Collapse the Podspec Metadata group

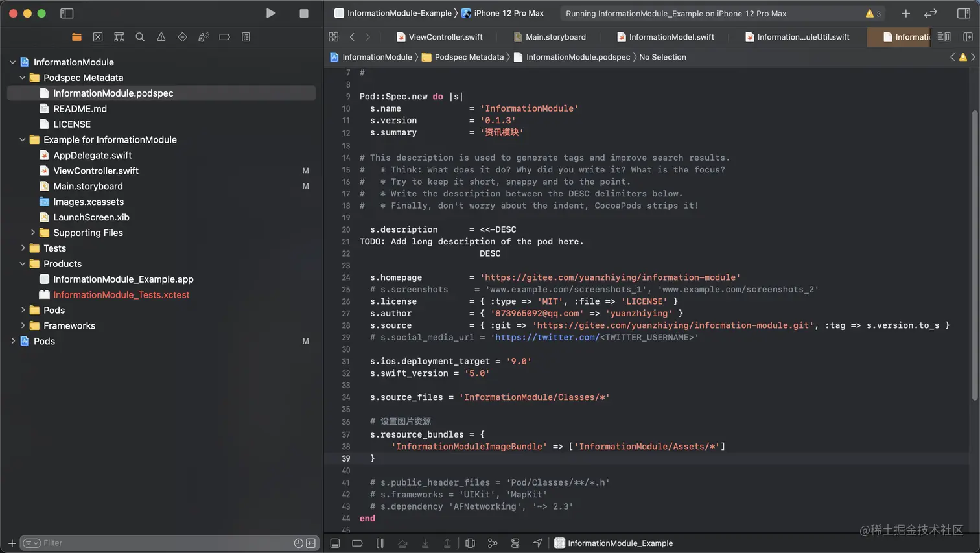point(23,78)
